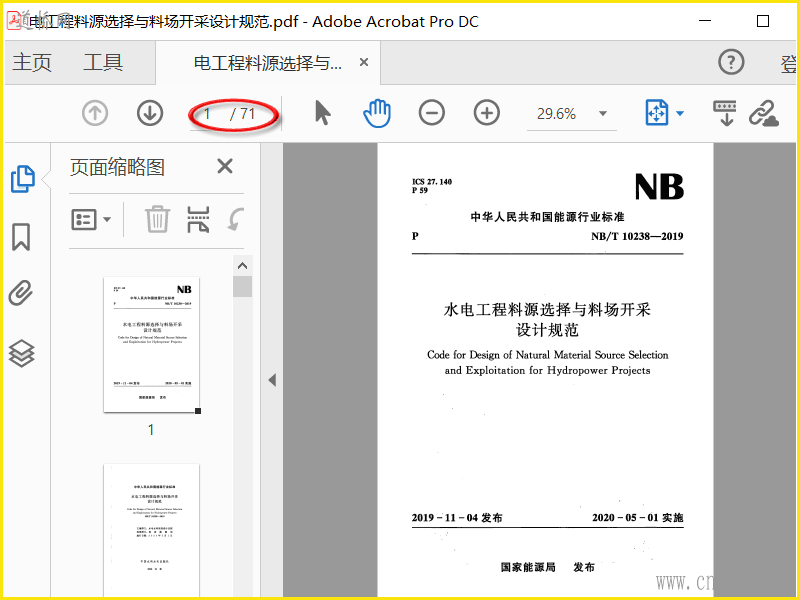Open the page thumbnails sidebar icon
Viewport: 800px width, 600px height.
click(23, 179)
